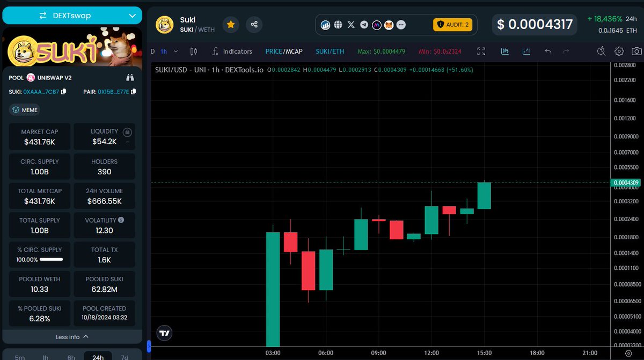This screenshot has width=644, height=360.
Task: Click the SUKI banner image
Action: [x=72, y=47]
